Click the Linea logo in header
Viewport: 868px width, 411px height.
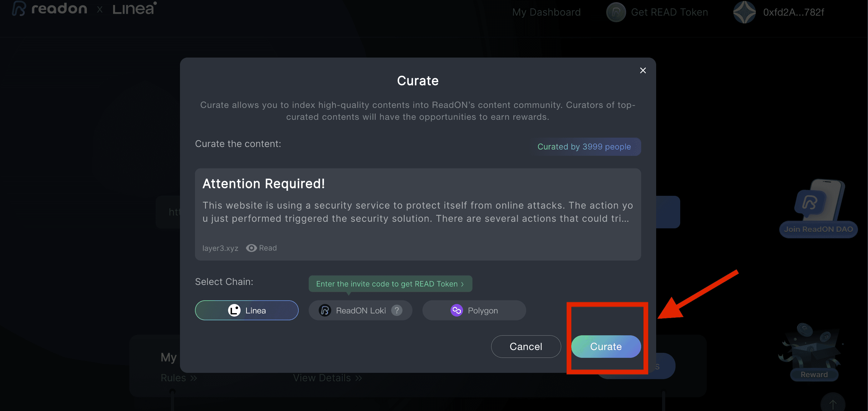134,8
